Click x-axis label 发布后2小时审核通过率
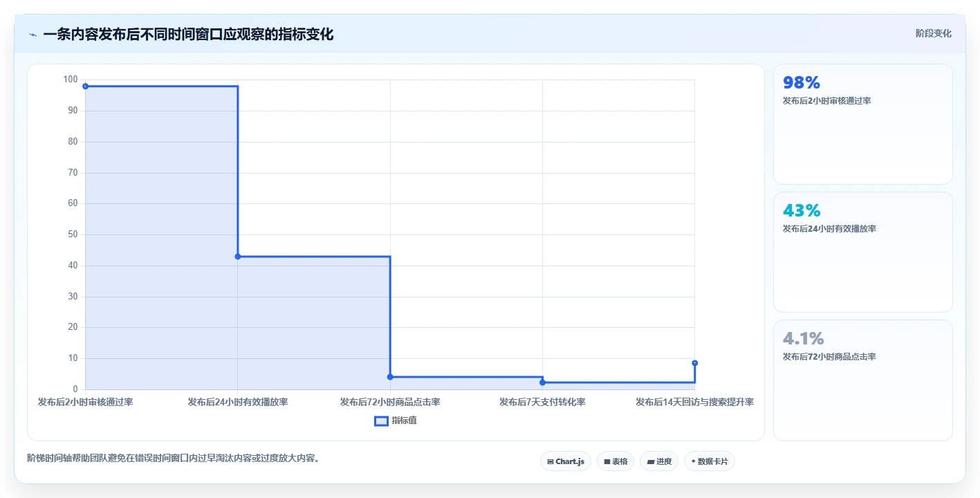The height and width of the screenshot is (498, 980). [x=85, y=402]
